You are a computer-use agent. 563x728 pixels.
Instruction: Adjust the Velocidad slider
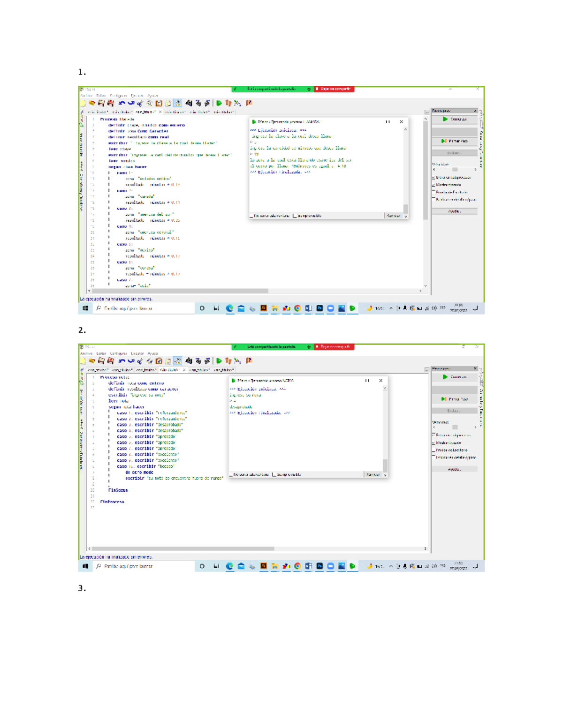pyautogui.click(x=455, y=169)
